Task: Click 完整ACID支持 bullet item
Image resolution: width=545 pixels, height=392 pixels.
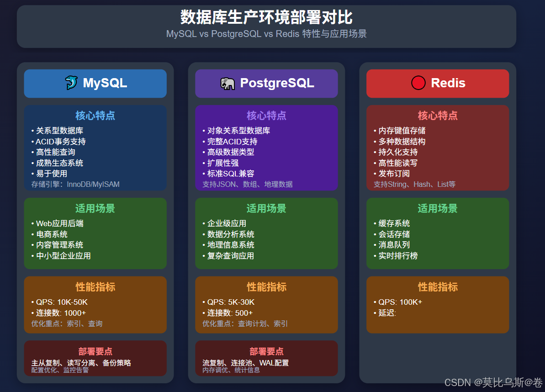Action: click(x=230, y=142)
